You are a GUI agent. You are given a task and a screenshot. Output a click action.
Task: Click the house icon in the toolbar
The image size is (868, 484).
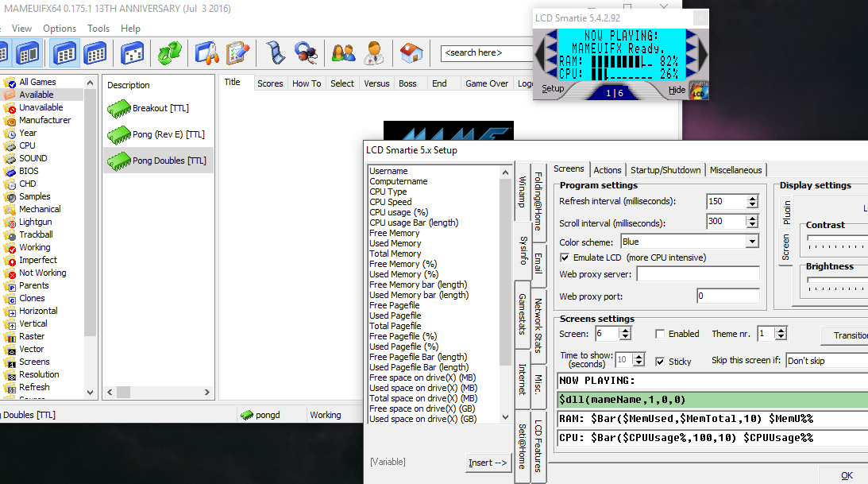[x=411, y=53]
